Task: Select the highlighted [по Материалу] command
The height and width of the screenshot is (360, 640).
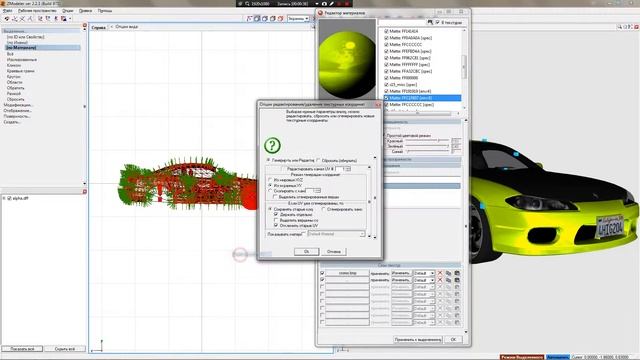Action: 42,48
